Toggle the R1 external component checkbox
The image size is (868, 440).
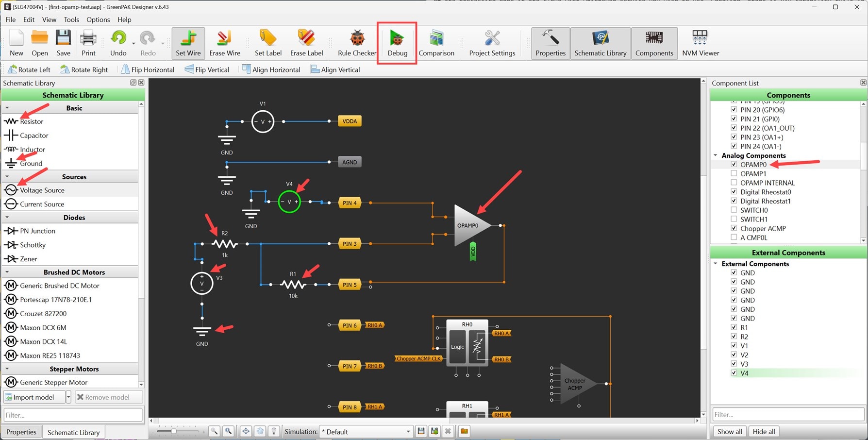(734, 327)
